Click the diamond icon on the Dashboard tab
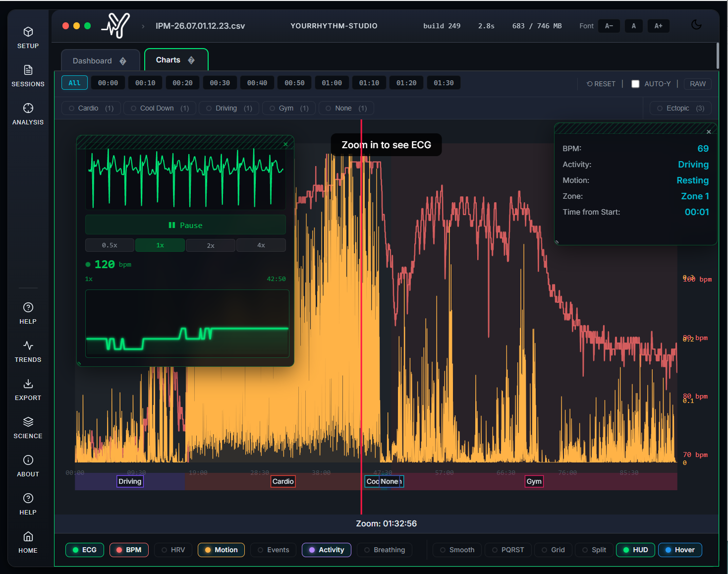Screen dimensions: 728x574 click(123, 61)
